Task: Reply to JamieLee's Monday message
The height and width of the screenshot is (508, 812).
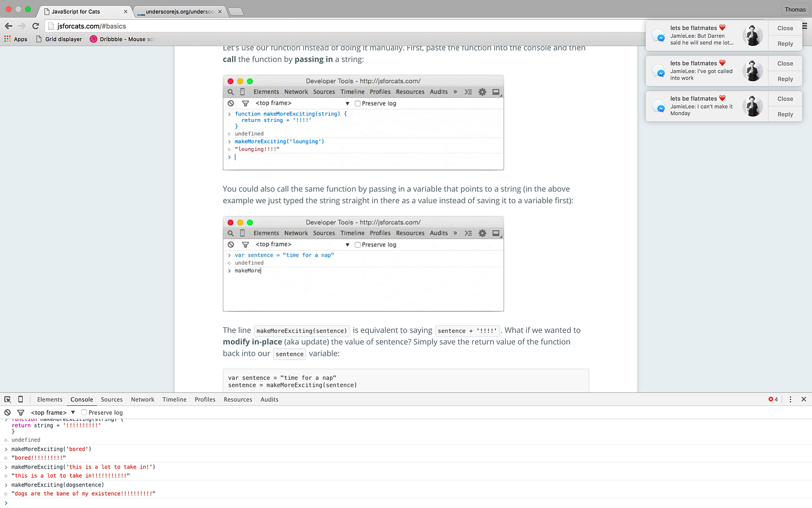Action: [x=785, y=114]
